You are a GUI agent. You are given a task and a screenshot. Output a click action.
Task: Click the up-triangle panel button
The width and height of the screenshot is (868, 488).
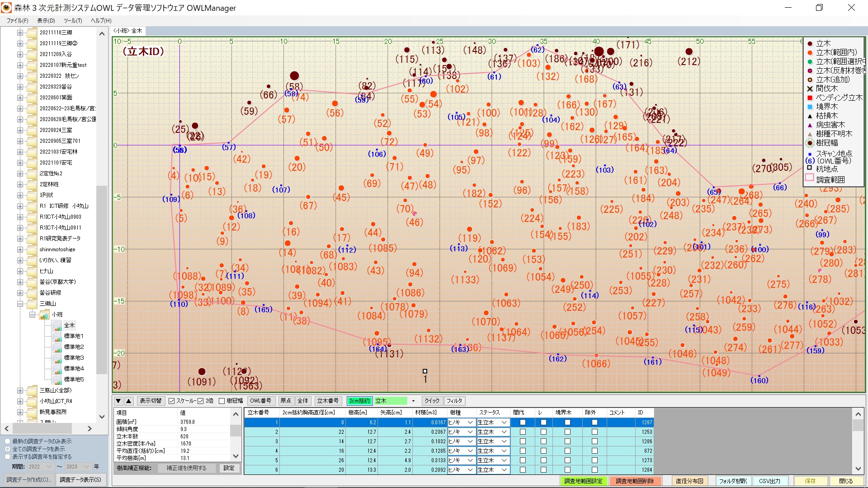(x=129, y=401)
